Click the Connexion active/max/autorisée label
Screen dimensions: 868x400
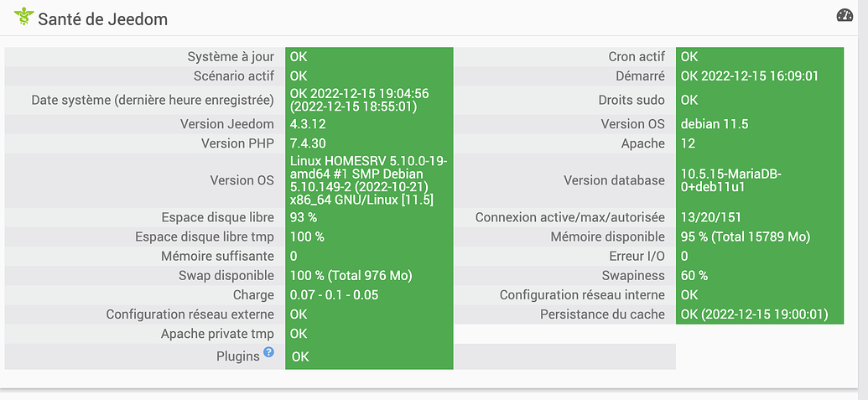[570, 217]
